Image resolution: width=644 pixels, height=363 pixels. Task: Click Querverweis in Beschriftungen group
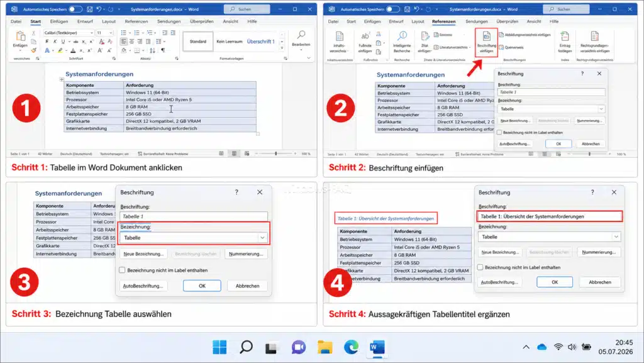tap(511, 47)
